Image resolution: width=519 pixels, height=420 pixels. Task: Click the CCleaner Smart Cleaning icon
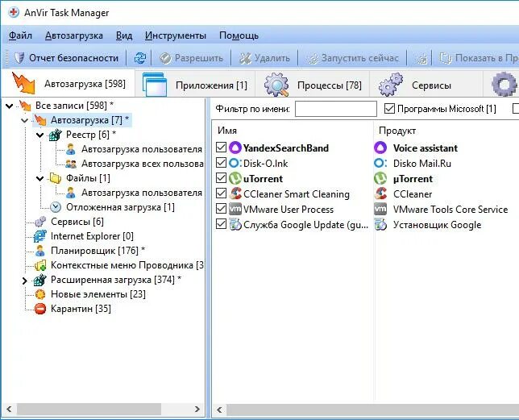tap(235, 194)
